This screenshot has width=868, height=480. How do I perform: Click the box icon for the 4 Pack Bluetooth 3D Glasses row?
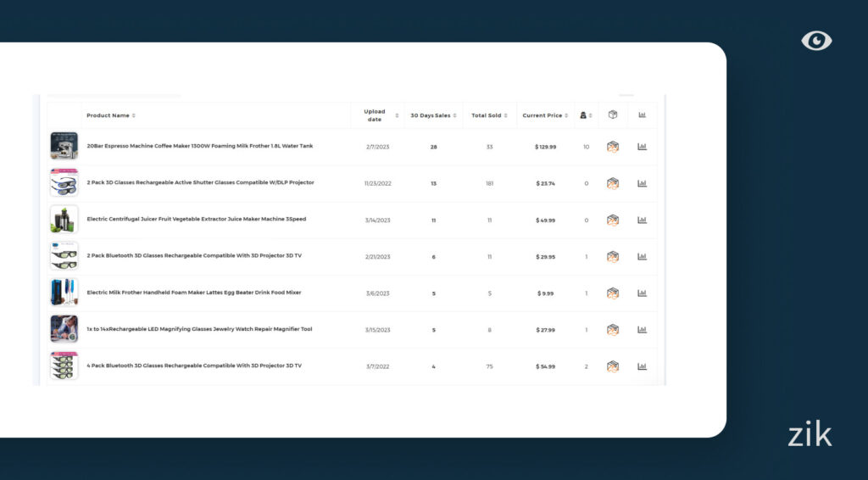click(x=613, y=366)
